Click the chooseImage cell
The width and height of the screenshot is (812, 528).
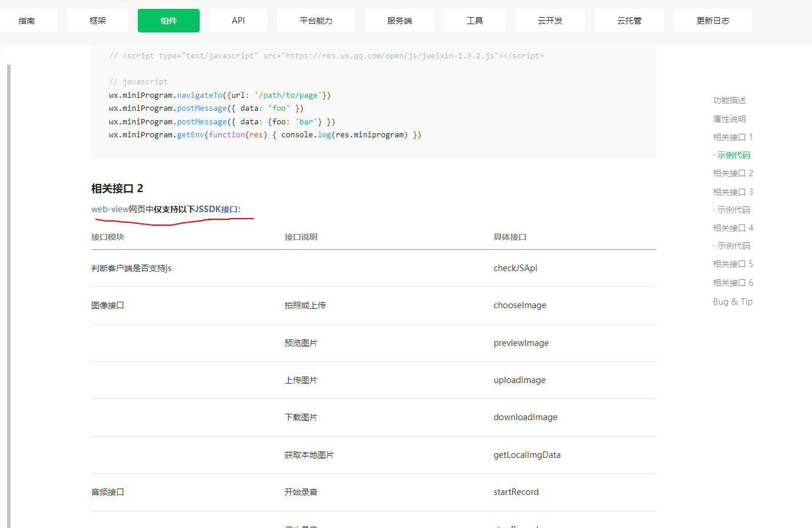pos(520,305)
